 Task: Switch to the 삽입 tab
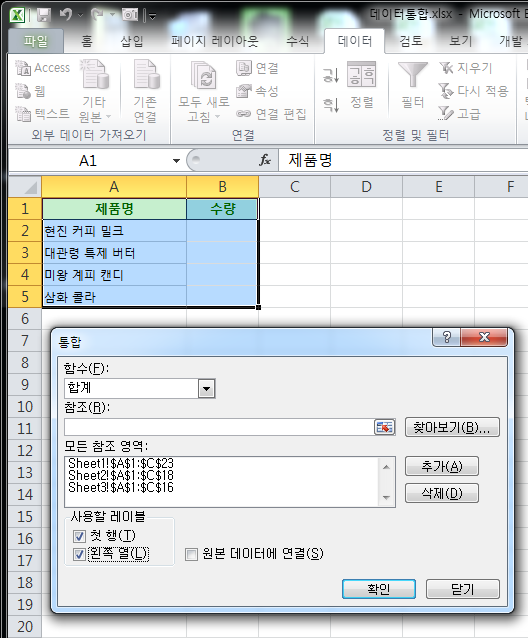(x=132, y=41)
